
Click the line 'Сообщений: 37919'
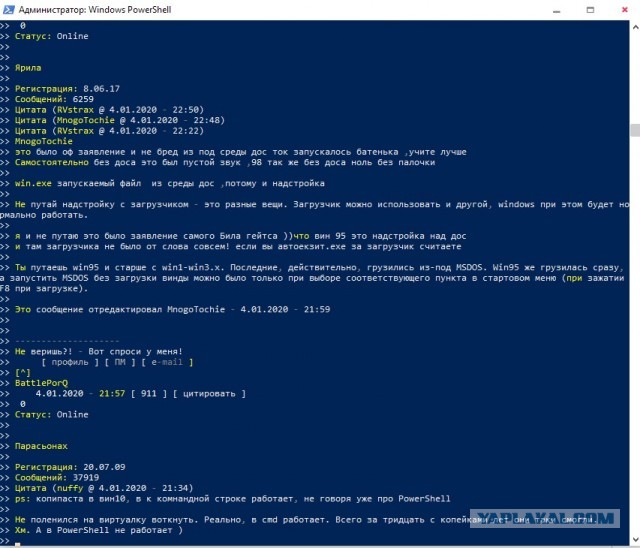point(57,477)
